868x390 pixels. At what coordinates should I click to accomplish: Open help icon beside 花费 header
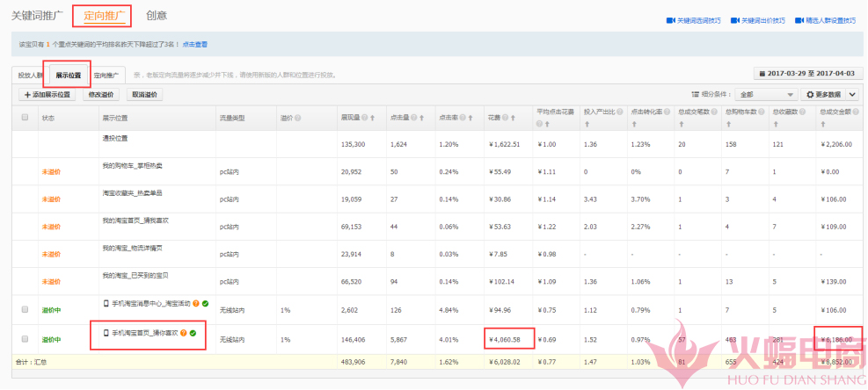(x=505, y=118)
